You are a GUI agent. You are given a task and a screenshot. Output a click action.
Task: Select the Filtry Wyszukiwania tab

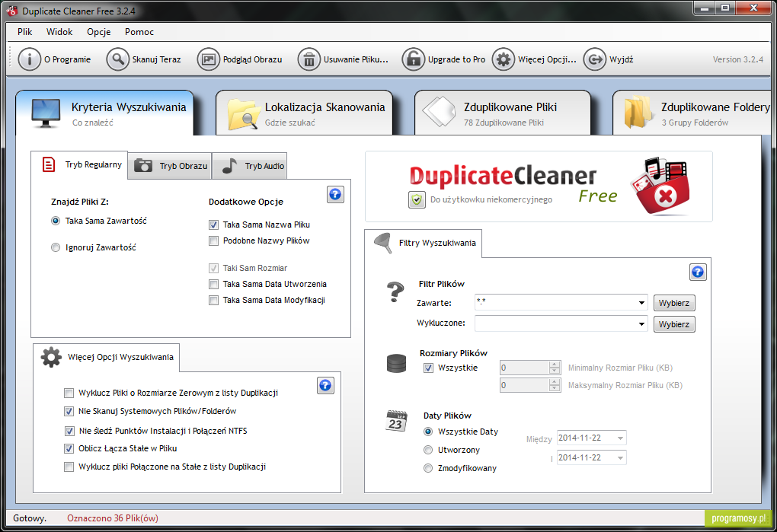coord(424,243)
